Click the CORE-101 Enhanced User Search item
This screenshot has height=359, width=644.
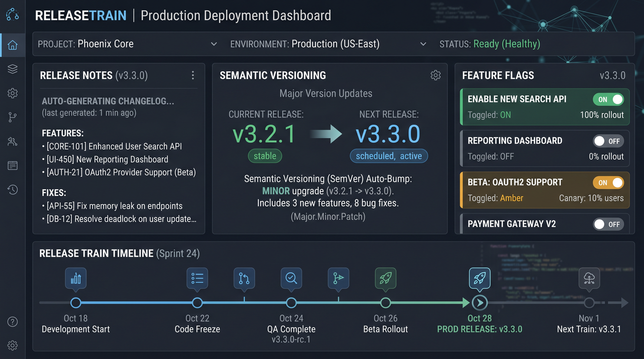[x=112, y=146]
